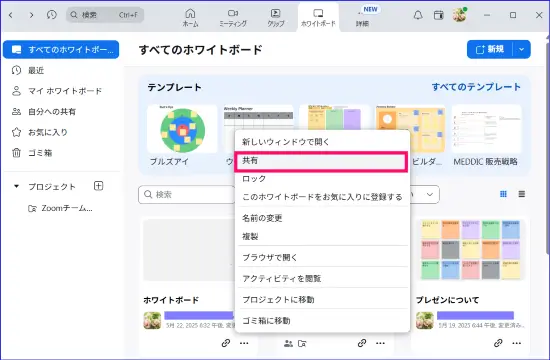Image resolution: width=550 pixels, height=360 pixels.
Task: Choose プロジェクトに移動 menu item
Action: pos(323,300)
